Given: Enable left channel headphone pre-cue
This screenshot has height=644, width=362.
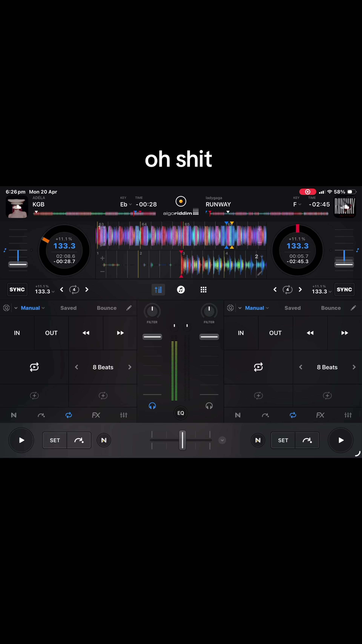Looking at the screenshot, I should click(152, 406).
